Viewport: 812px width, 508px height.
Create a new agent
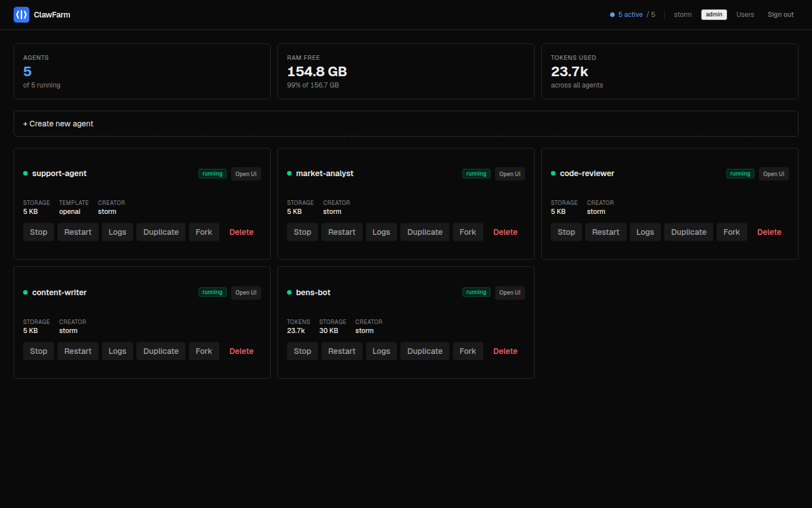[x=58, y=124]
